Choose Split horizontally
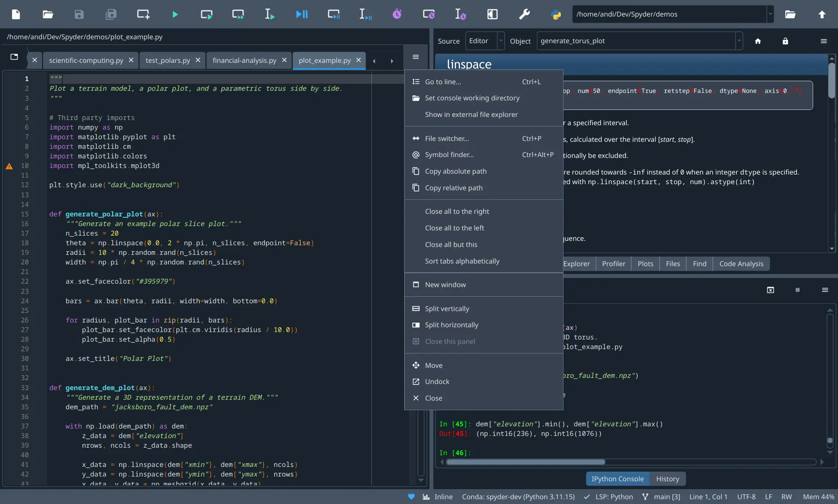Screen dimensions: 838x504 [484, 325]
